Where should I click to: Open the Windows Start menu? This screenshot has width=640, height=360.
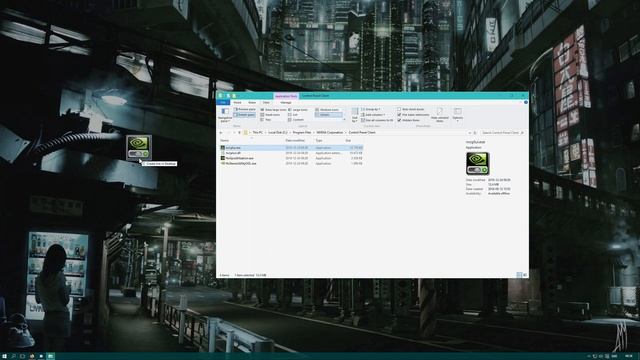pyautogui.click(x=4, y=356)
